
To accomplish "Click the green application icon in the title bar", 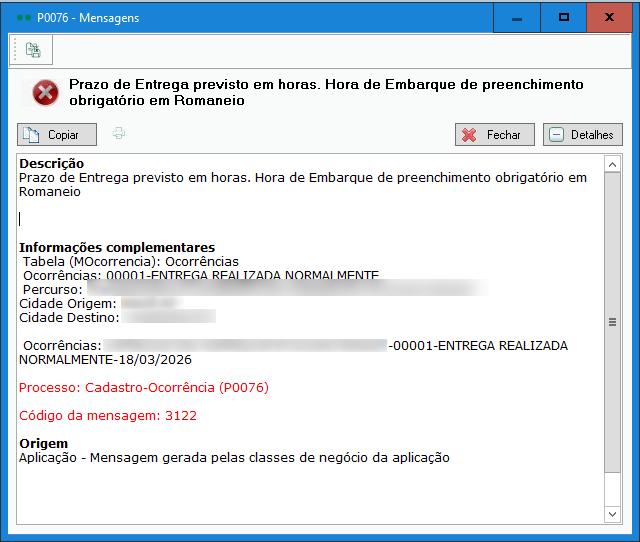I will 22,18.
